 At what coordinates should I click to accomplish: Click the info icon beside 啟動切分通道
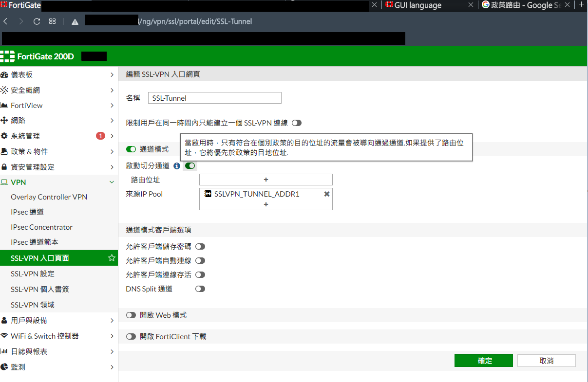pos(177,166)
